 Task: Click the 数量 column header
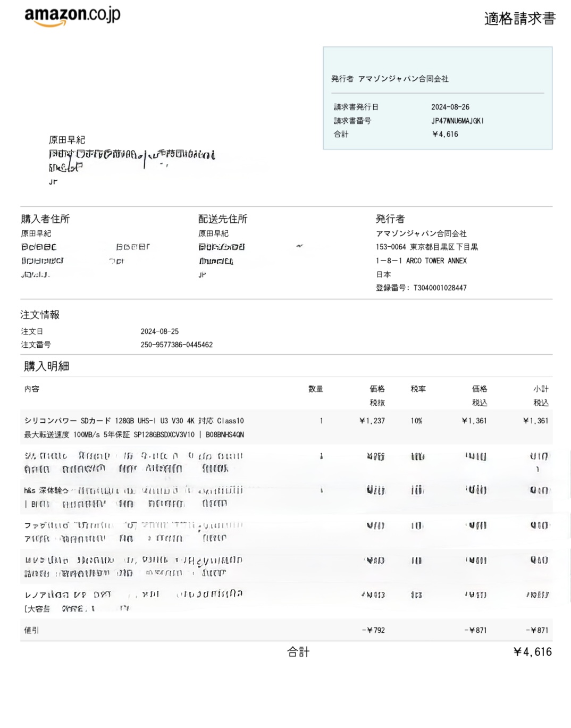[x=316, y=389]
